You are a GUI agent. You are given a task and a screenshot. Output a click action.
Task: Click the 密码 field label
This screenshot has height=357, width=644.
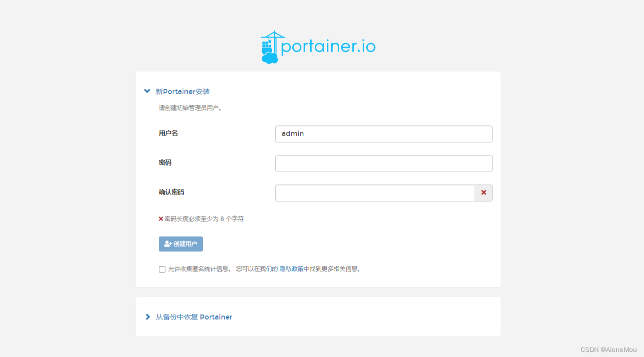pyautogui.click(x=165, y=162)
